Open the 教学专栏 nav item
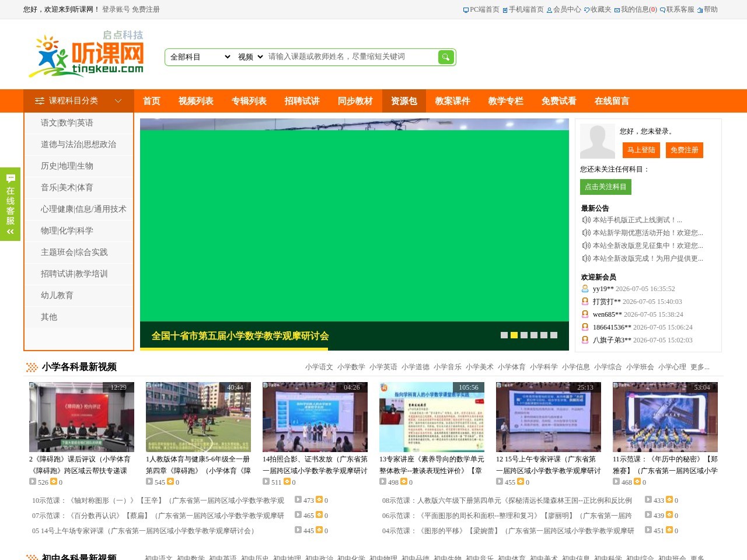Screen dimensions: 747x560 coord(506,101)
